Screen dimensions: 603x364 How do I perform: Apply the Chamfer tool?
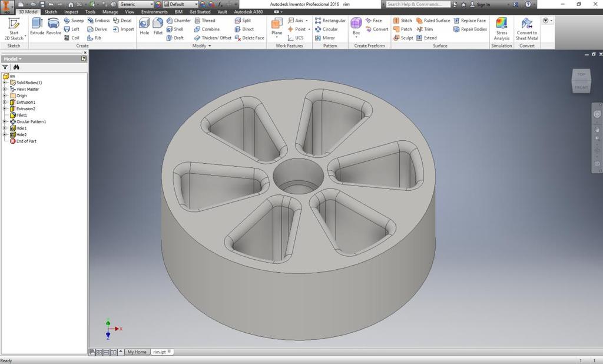click(178, 21)
